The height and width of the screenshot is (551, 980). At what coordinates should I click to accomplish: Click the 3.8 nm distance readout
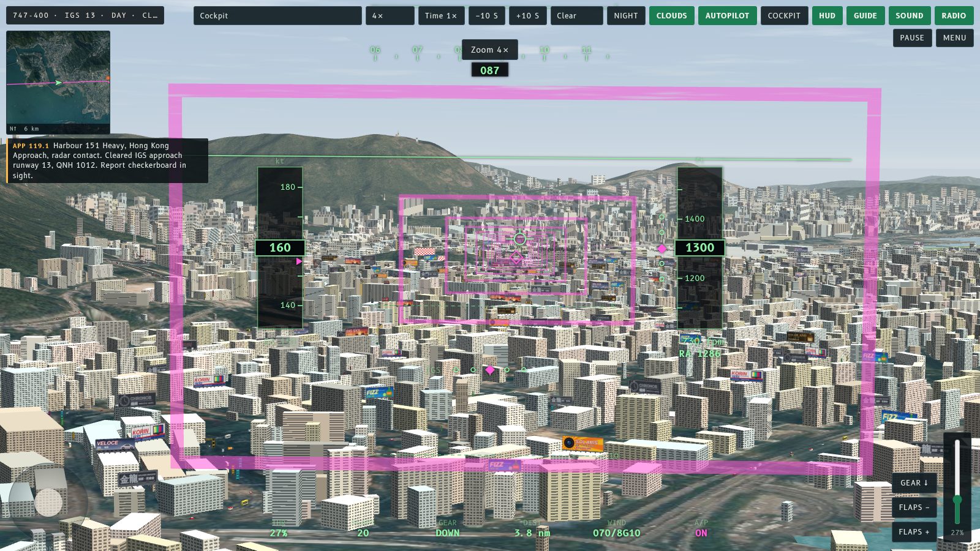532,533
